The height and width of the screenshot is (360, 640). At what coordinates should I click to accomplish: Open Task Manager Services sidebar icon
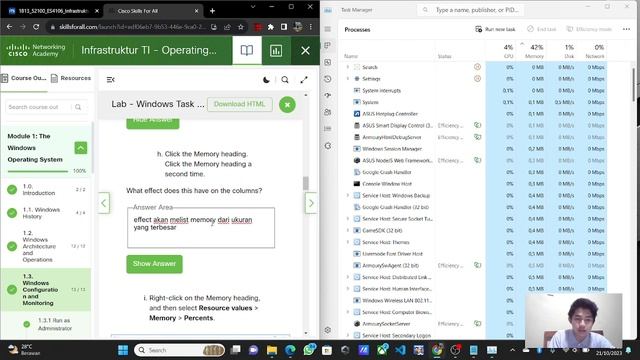coord(328,146)
